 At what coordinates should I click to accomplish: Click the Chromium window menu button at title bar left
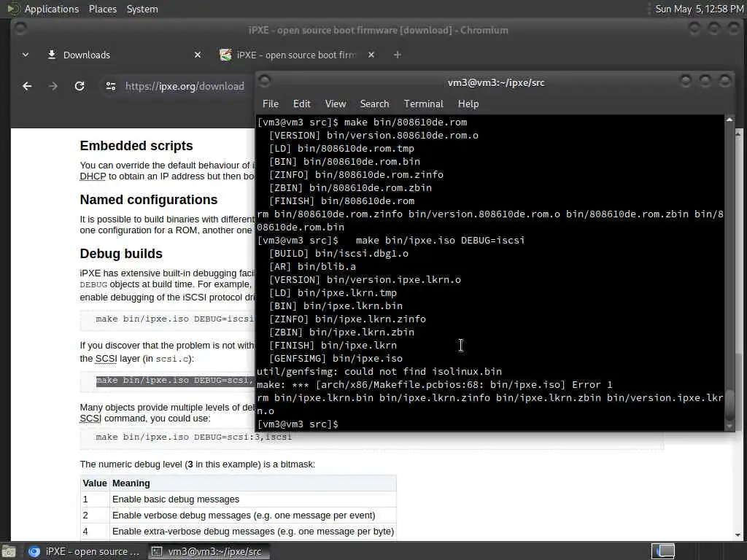tap(20, 28)
